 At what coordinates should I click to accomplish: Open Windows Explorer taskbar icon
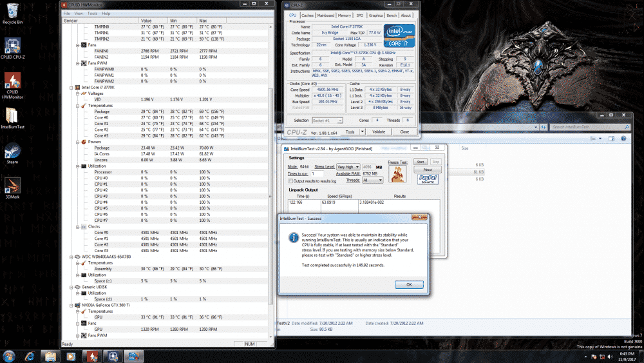coord(50,356)
